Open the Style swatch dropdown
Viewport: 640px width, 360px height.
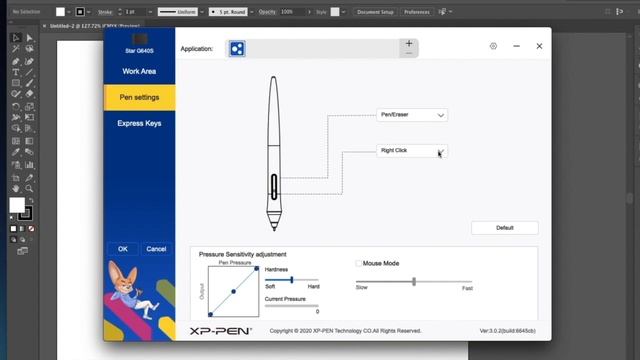(343, 12)
